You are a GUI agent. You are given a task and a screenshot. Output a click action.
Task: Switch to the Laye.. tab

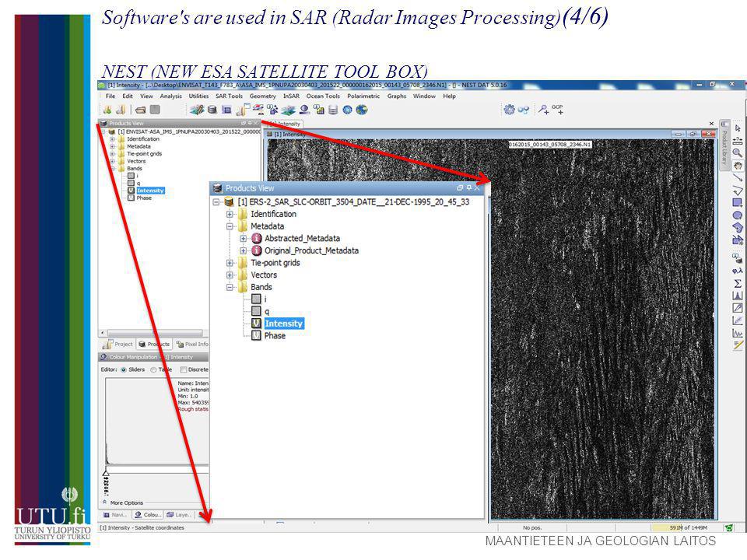pyautogui.click(x=179, y=515)
